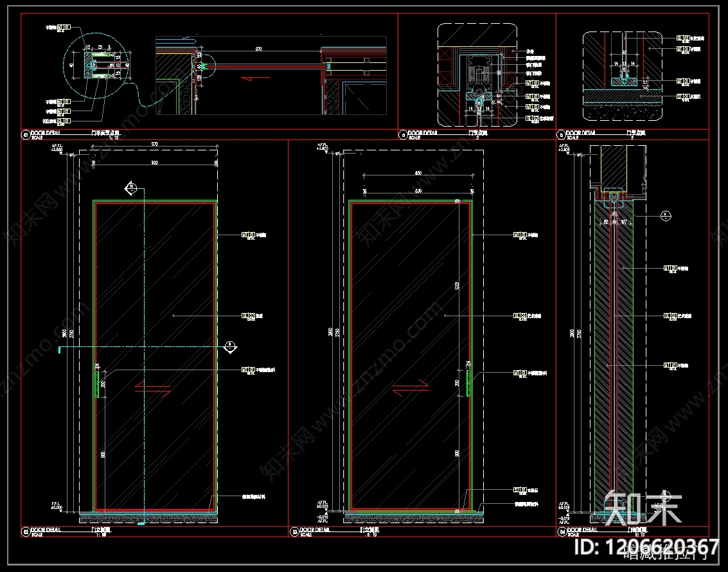728x572 pixels.
Task: Select the 1:10 scale text of detail 01
Action: pos(113,138)
